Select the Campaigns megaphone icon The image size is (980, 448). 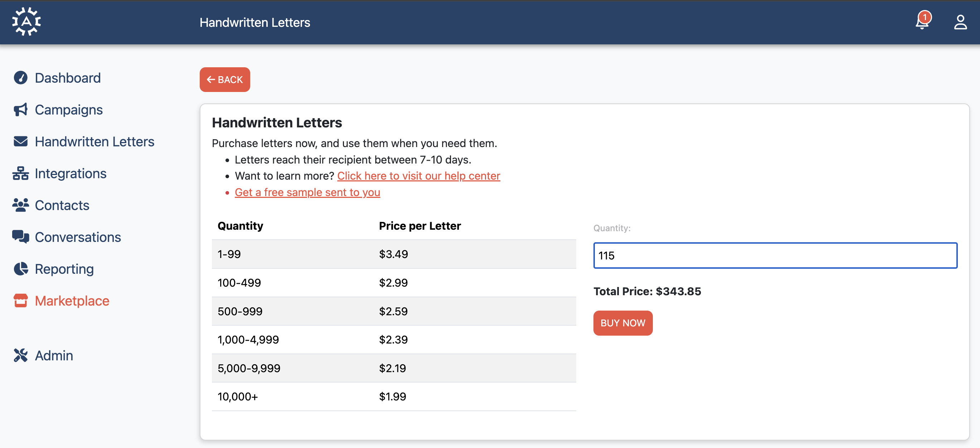20,109
